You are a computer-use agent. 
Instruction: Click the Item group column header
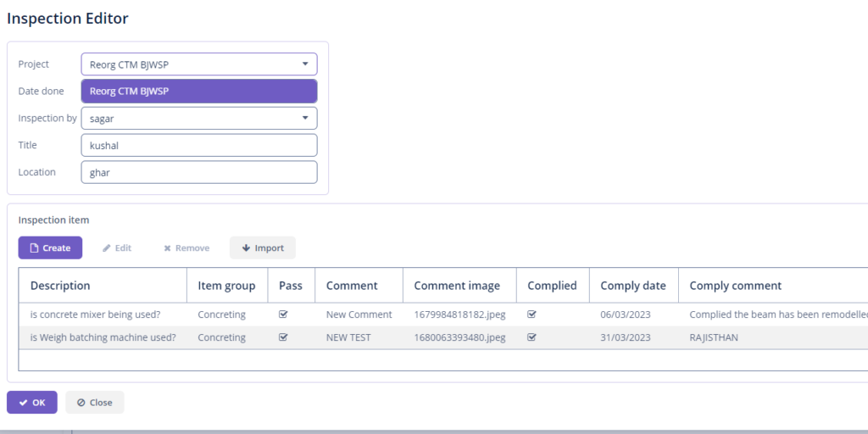tap(226, 286)
